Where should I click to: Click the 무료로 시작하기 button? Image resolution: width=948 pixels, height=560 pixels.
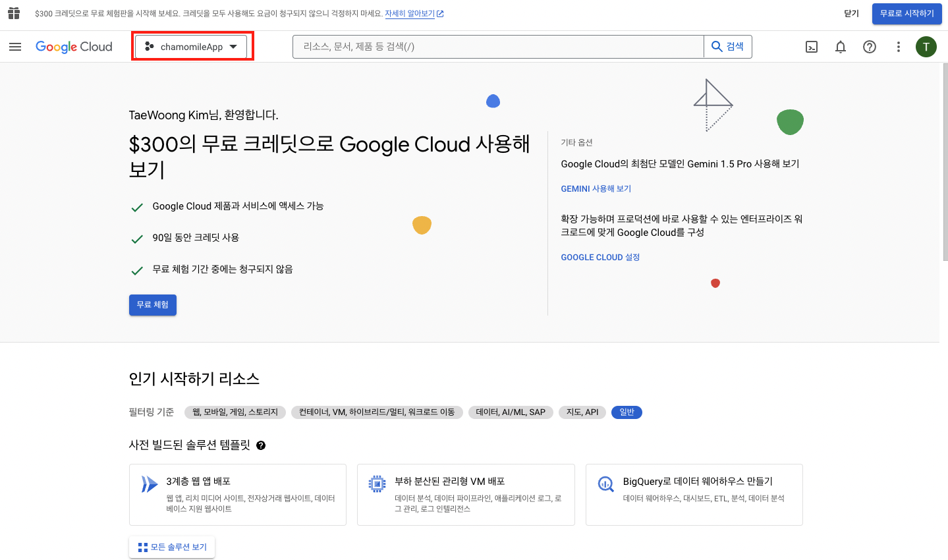[907, 13]
